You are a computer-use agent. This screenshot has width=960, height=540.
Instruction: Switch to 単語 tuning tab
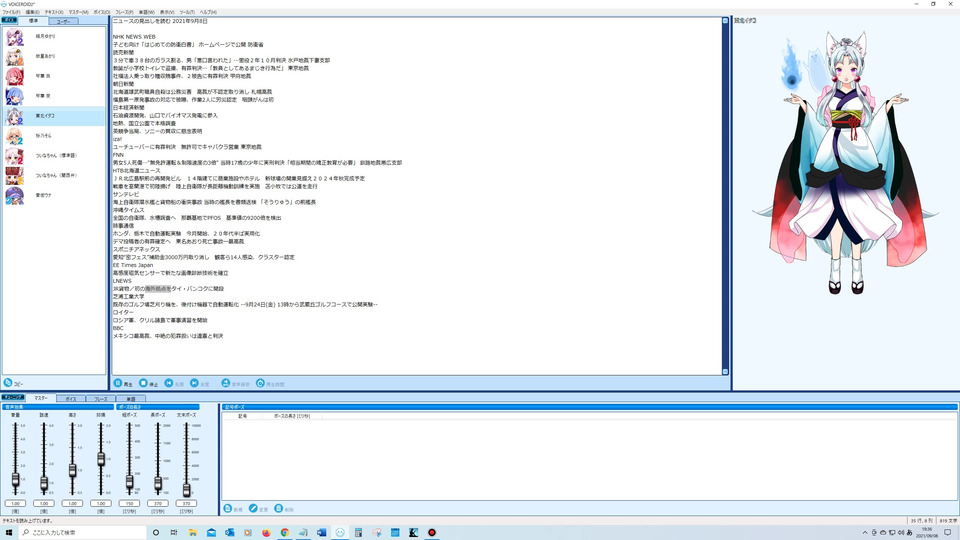pos(130,399)
